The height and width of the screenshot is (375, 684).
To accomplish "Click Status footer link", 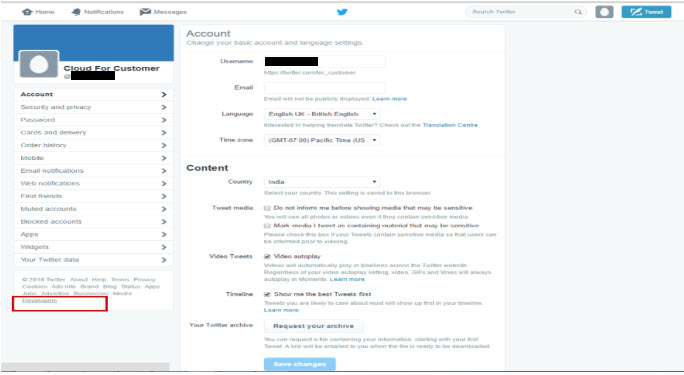I will [x=130, y=286].
